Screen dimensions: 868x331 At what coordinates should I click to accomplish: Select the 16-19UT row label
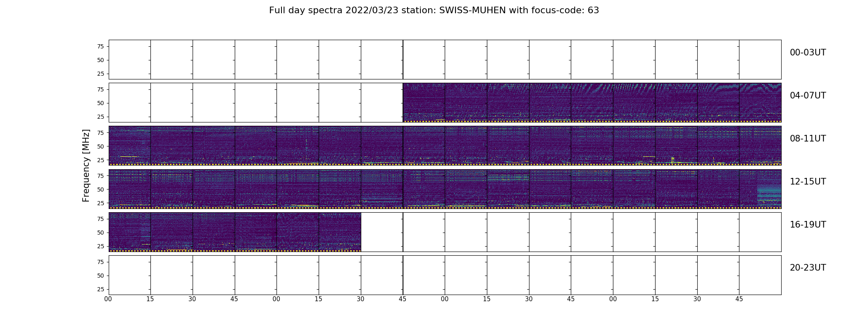click(808, 225)
